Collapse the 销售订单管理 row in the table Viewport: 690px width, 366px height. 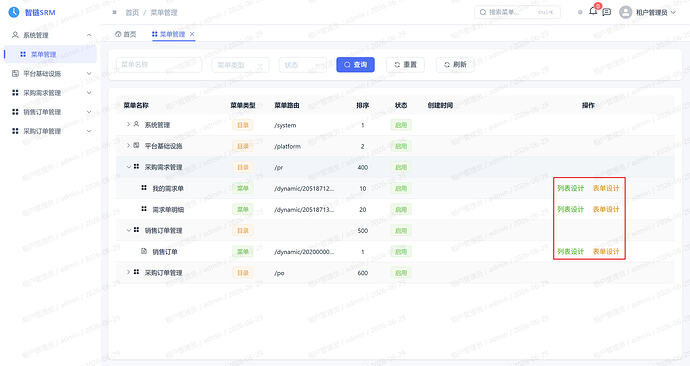point(128,230)
